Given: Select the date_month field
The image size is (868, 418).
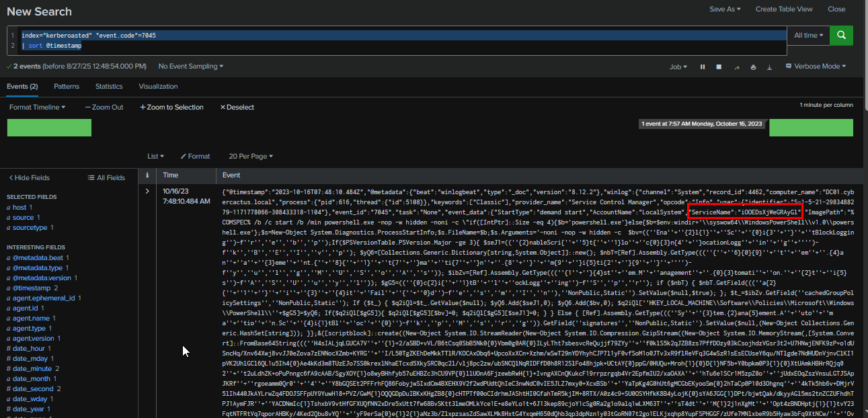Looking at the screenshot, I should click(x=33, y=378).
